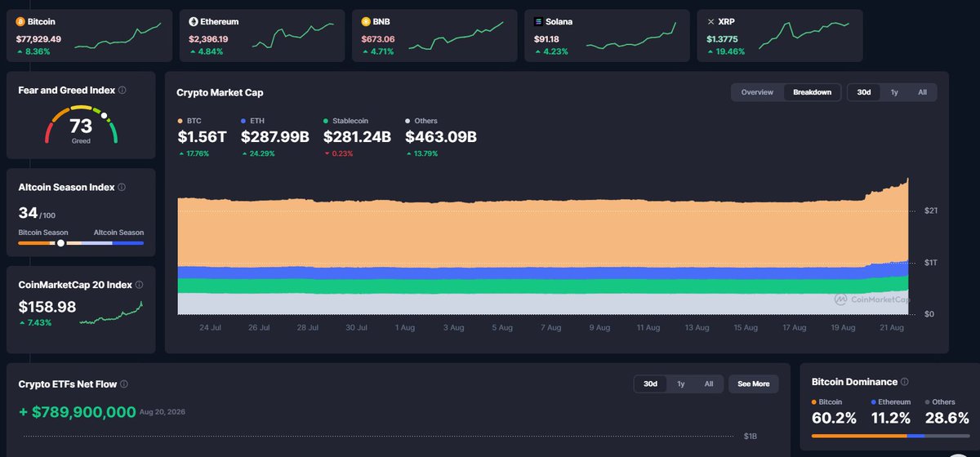980x457 pixels.
Task: Click the Bitcoin dominance progress bar
Action: tap(890, 435)
